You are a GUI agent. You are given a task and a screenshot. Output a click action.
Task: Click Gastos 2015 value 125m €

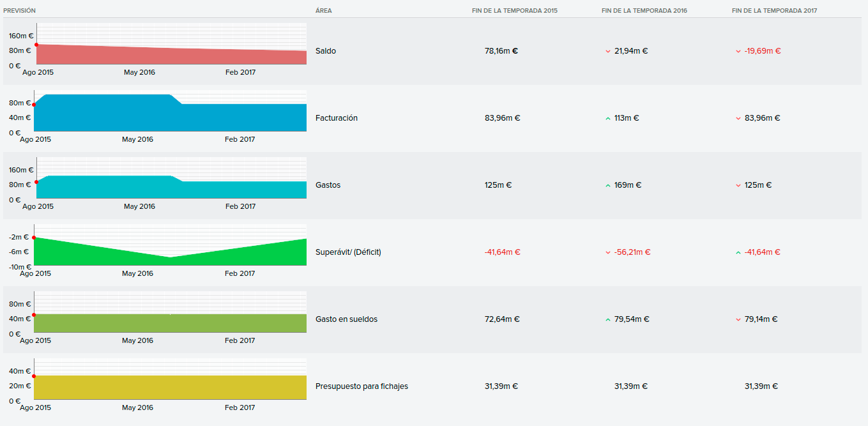click(498, 185)
